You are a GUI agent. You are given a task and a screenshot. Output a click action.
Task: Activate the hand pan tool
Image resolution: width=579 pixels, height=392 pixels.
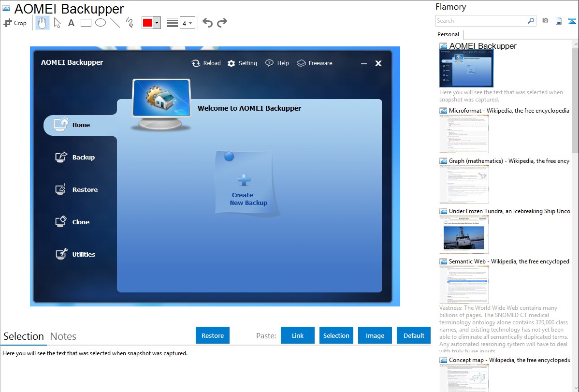[43, 23]
